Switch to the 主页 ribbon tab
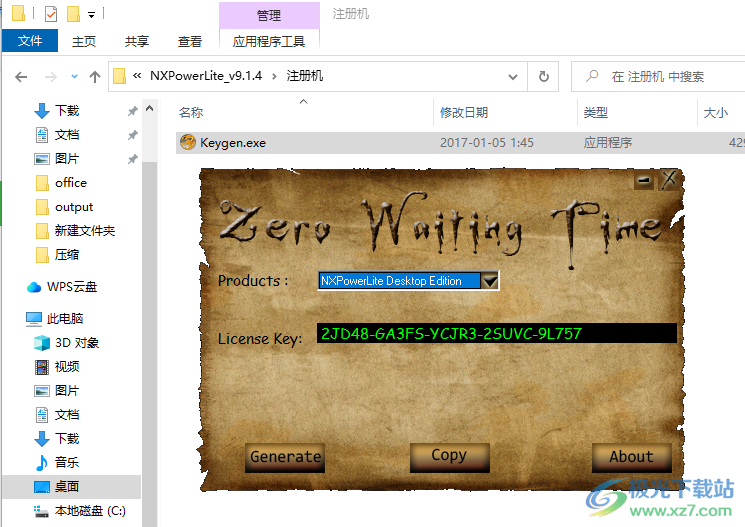Viewport: 745px width, 527px height. point(84,42)
